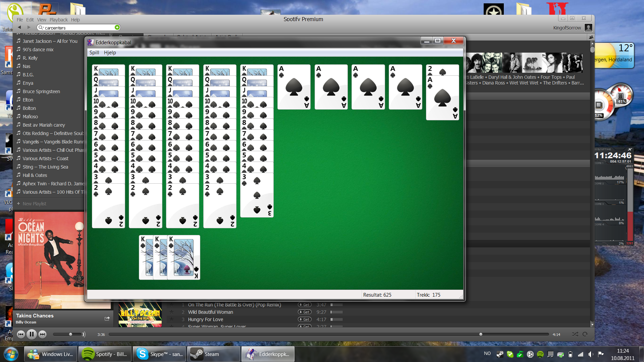Go forward with Spotify's forward arrow
Image resolution: width=644 pixels, height=362 pixels.
29,27
